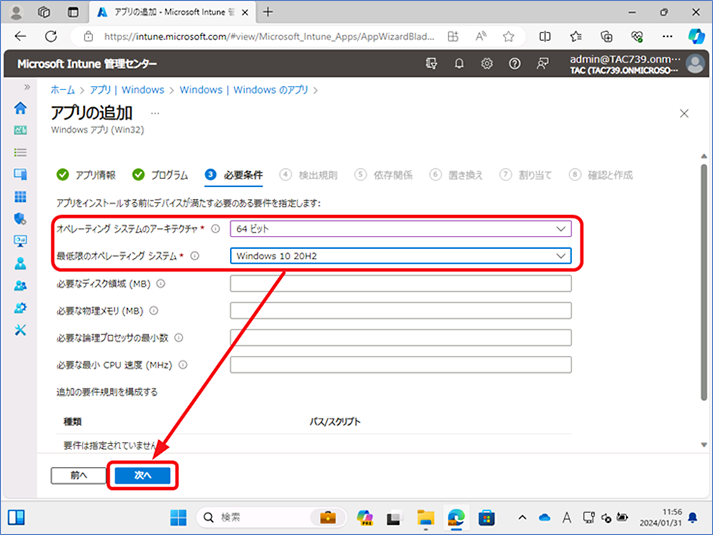Viewport: 713px width, 535px height.
Task: Open feedback icon in Intune header
Action: [x=542, y=64]
